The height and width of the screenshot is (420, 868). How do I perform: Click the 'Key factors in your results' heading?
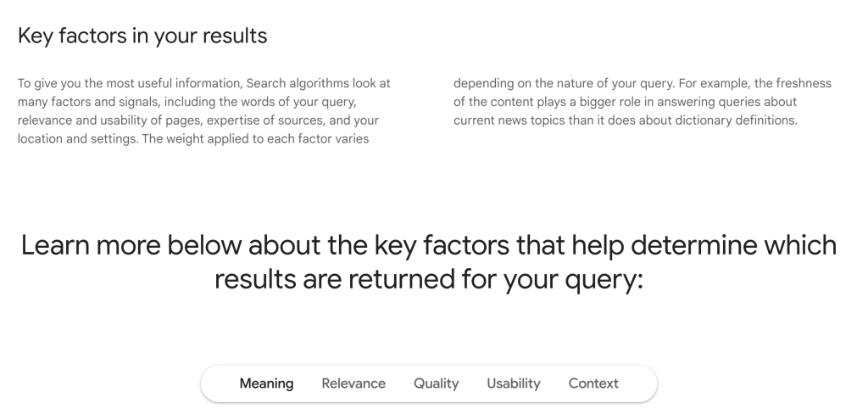tap(142, 36)
